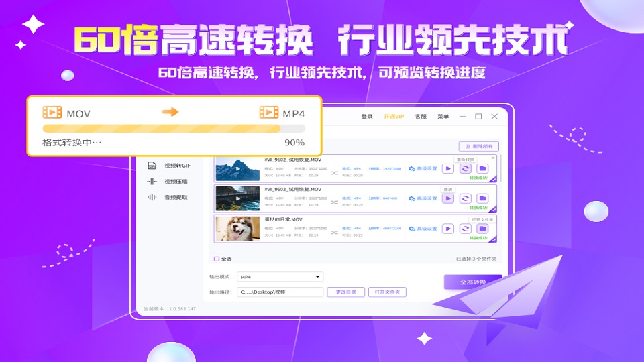This screenshot has width=644, height=362.
Task: Open the 客服 customer service item
Action: 421,117
